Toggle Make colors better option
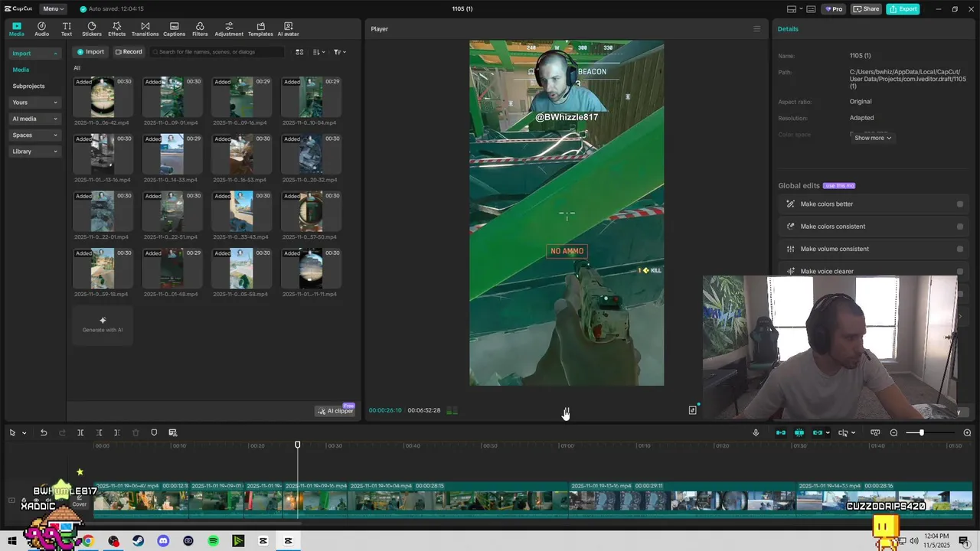Image resolution: width=980 pixels, height=551 pixels. coord(960,204)
